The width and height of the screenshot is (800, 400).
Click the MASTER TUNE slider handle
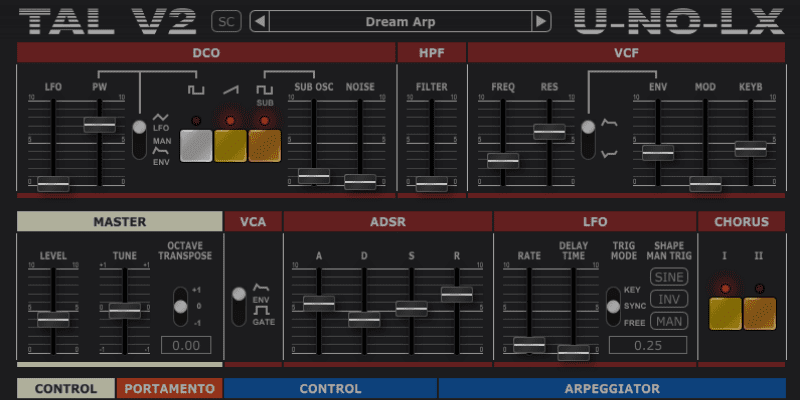pyautogui.click(x=124, y=311)
